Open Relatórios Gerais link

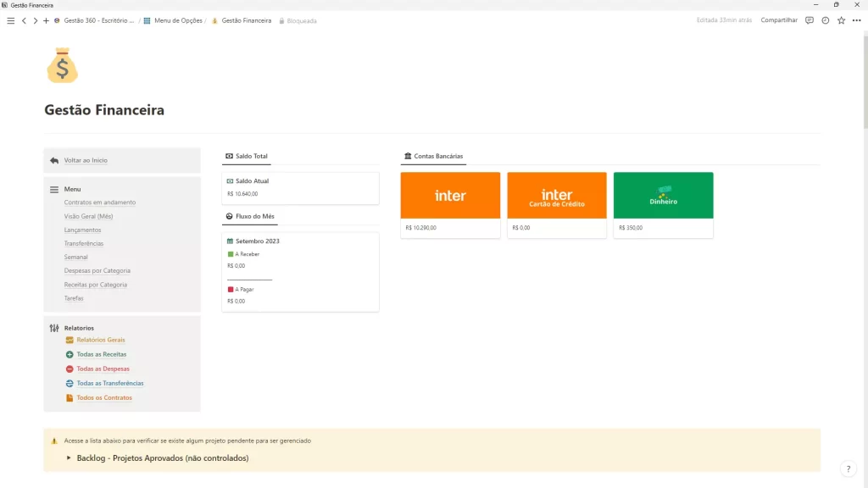click(101, 341)
